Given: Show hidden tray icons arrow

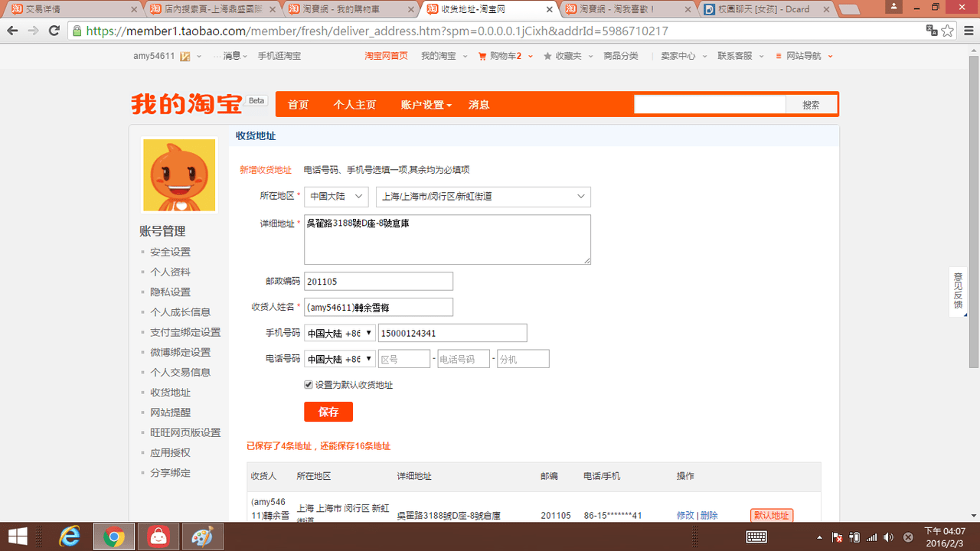Looking at the screenshot, I should (820, 537).
